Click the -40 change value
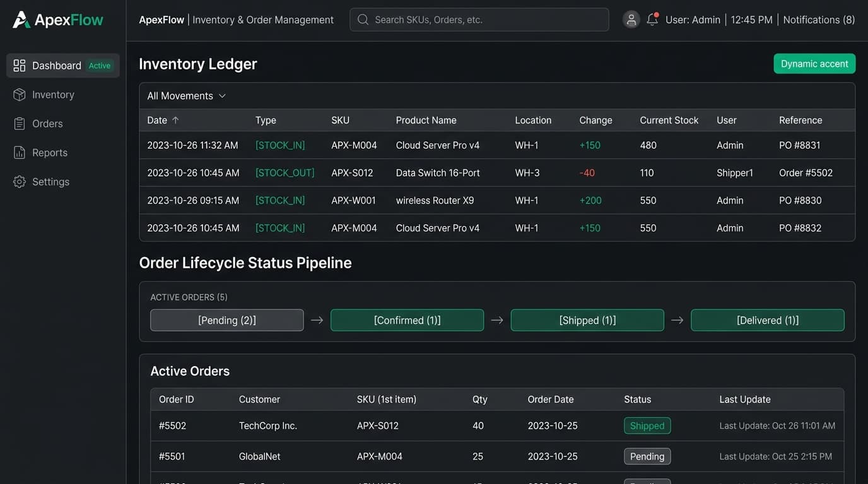 pyautogui.click(x=587, y=173)
